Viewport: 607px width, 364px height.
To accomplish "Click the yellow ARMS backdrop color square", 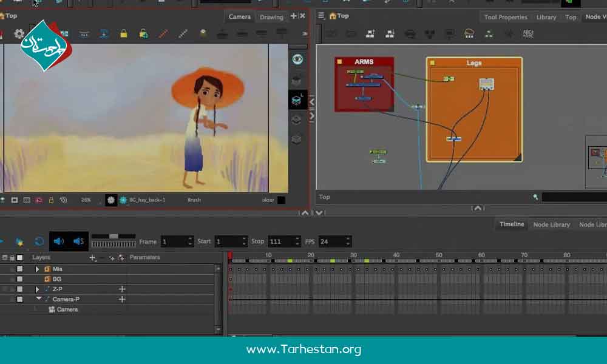I will pyautogui.click(x=339, y=61).
